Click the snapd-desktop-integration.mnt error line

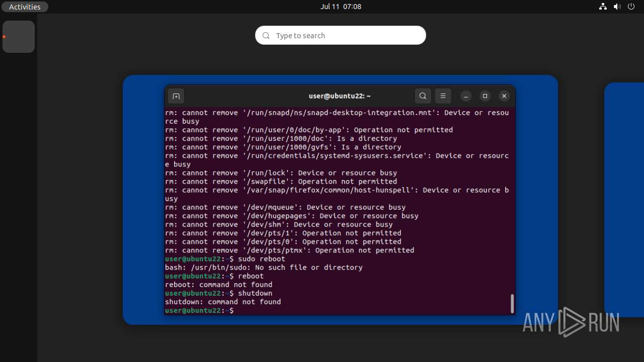(x=337, y=117)
